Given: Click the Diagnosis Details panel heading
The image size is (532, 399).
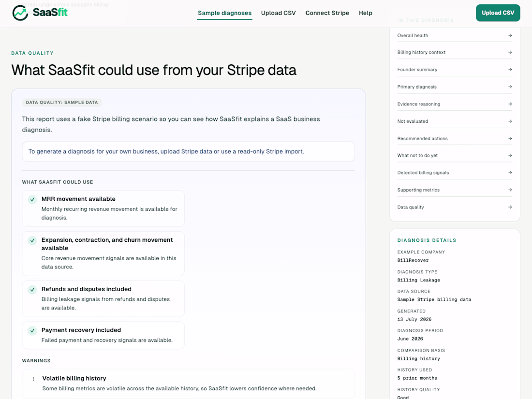Looking at the screenshot, I should click(x=427, y=240).
